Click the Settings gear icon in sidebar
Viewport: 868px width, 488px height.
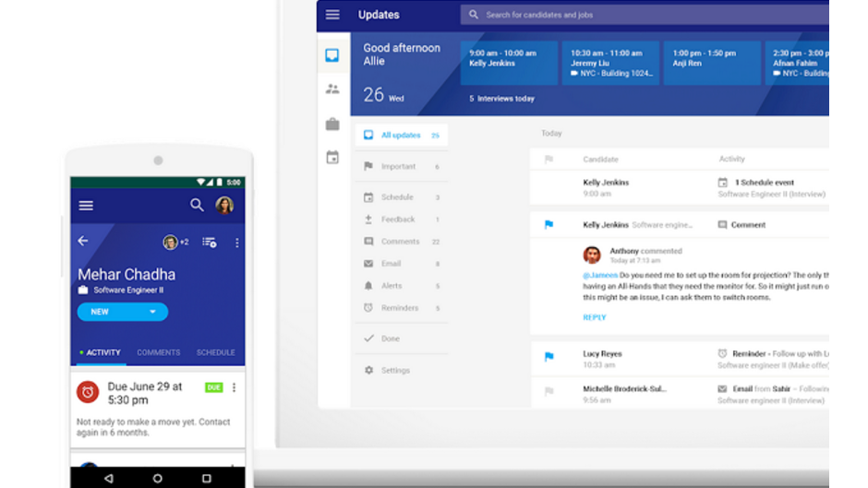368,370
